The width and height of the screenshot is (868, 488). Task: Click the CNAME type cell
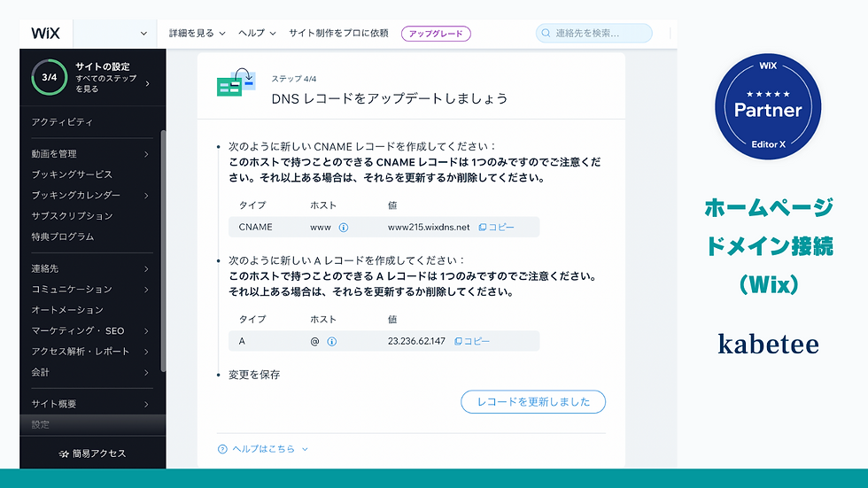click(x=255, y=227)
